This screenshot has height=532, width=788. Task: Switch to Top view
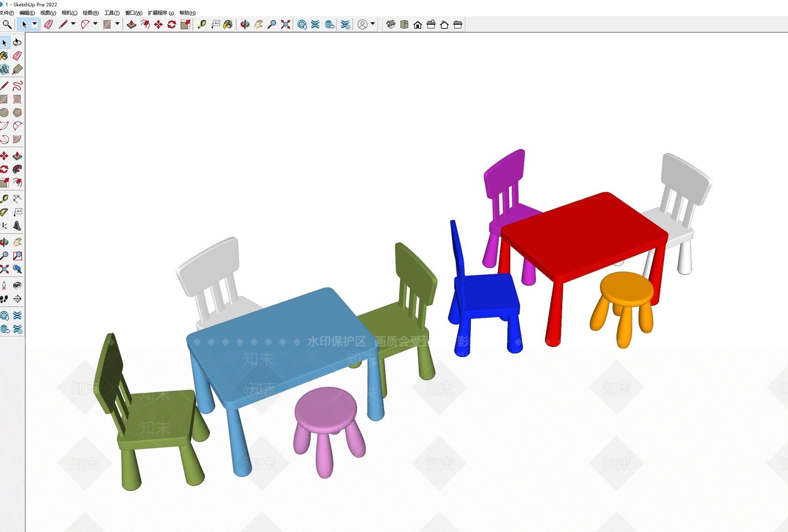404,24
